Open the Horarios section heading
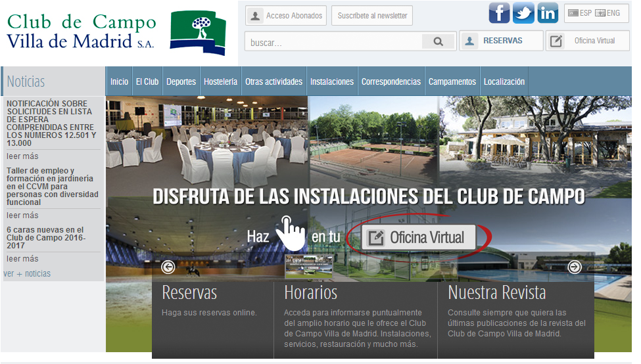The width and height of the screenshot is (641, 364). point(311,292)
